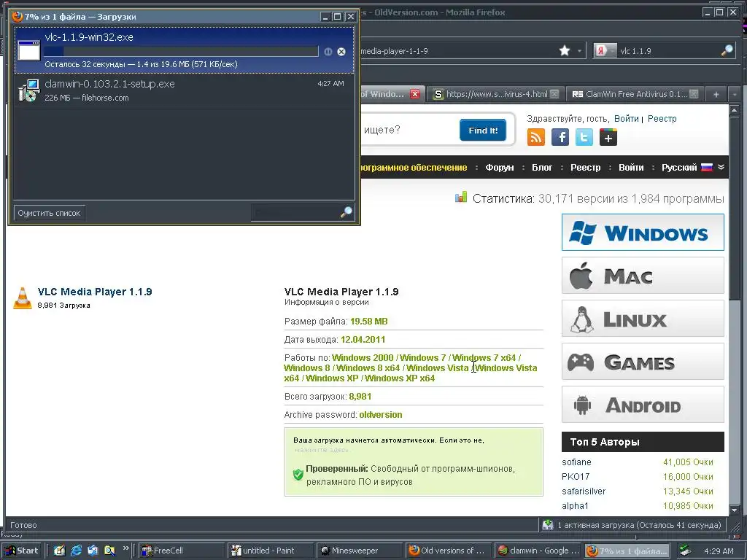Bookmark the page with the star icon

coord(565,50)
